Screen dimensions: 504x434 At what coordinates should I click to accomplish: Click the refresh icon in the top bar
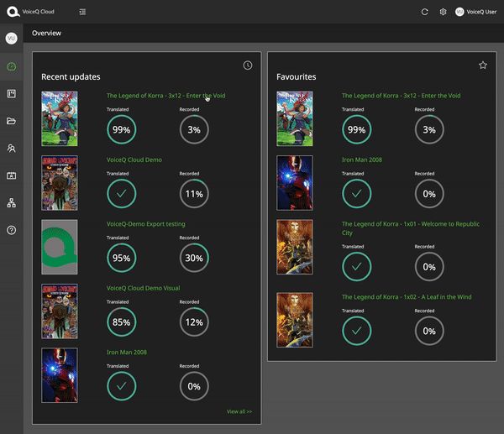[424, 12]
